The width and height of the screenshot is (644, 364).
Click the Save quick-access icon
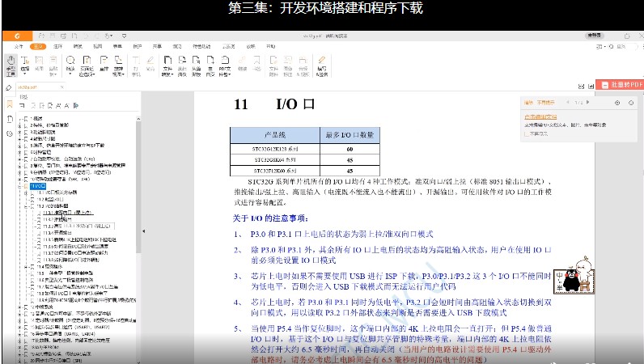tap(53, 36)
